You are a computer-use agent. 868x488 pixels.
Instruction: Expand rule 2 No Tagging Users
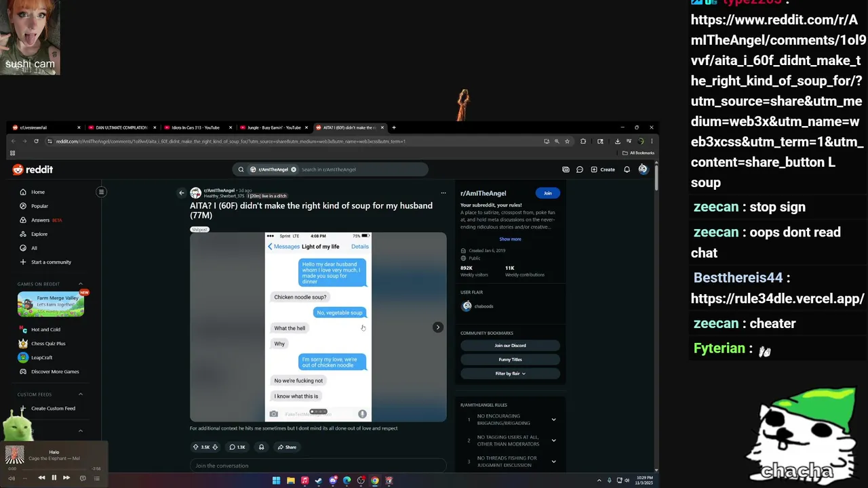tap(553, 441)
